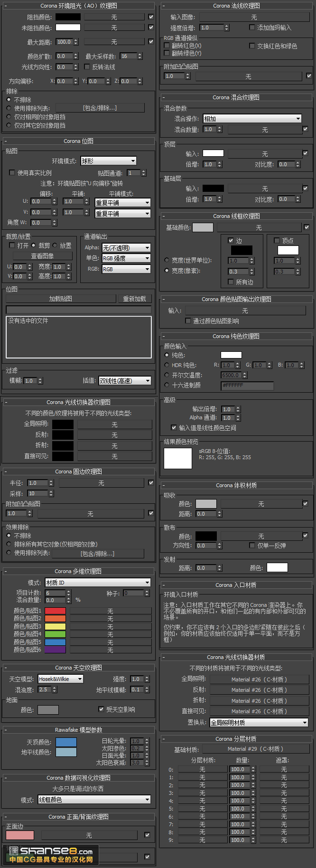Click the 半径 value field in 圆边纹理图
Screen dimensions: 316x868
37,483
